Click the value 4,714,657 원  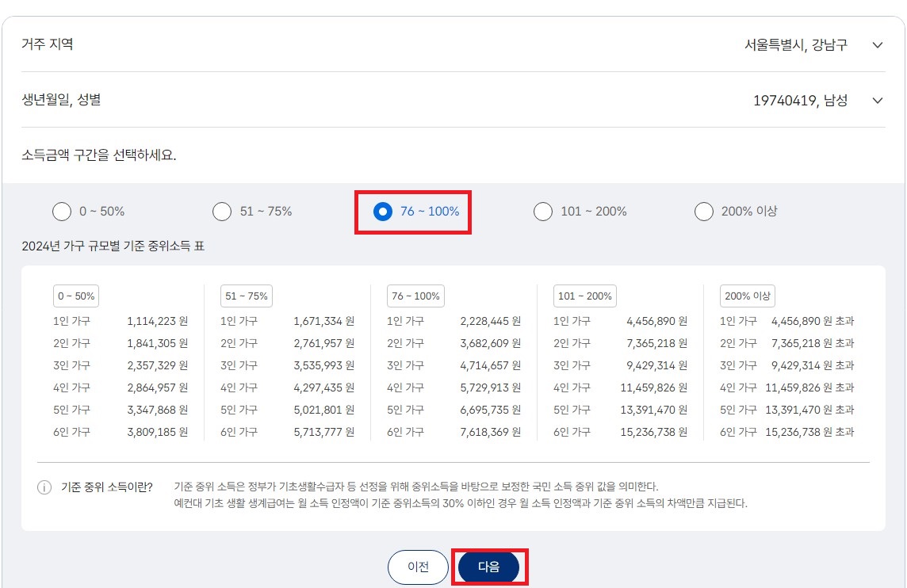pyautogui.click(x=491, y=365)
